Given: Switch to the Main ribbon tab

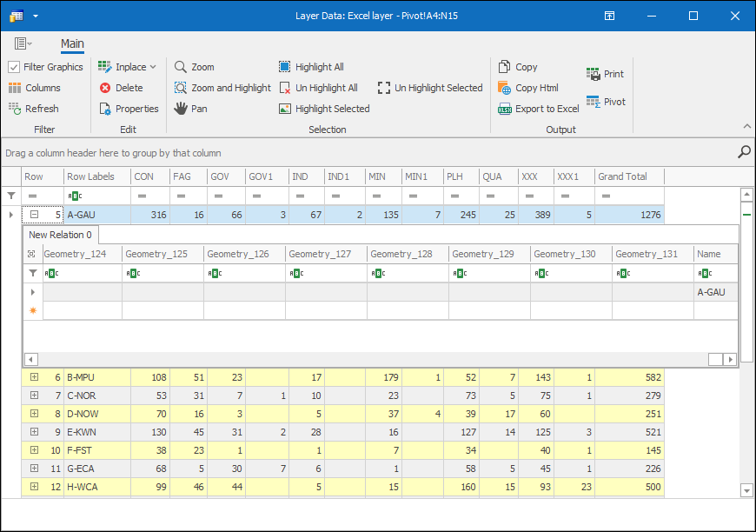Looking at the screenshot, I should (72, 43).
